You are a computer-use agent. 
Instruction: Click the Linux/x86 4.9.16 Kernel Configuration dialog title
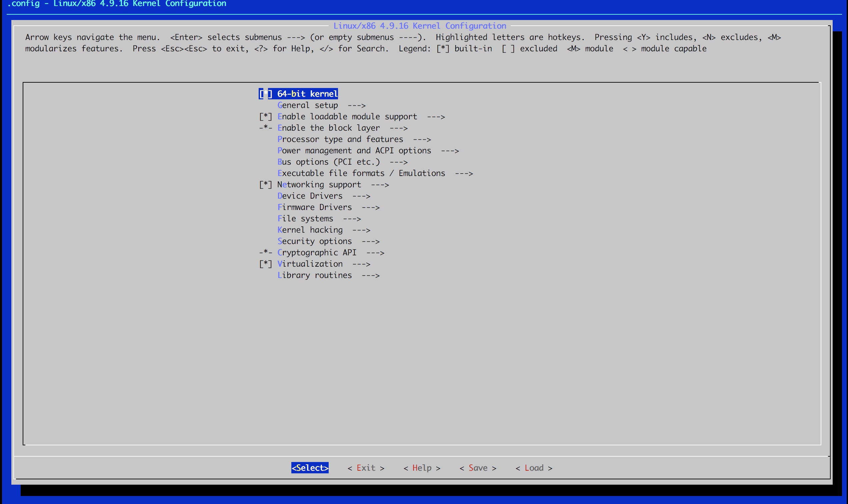coord(420,26)
